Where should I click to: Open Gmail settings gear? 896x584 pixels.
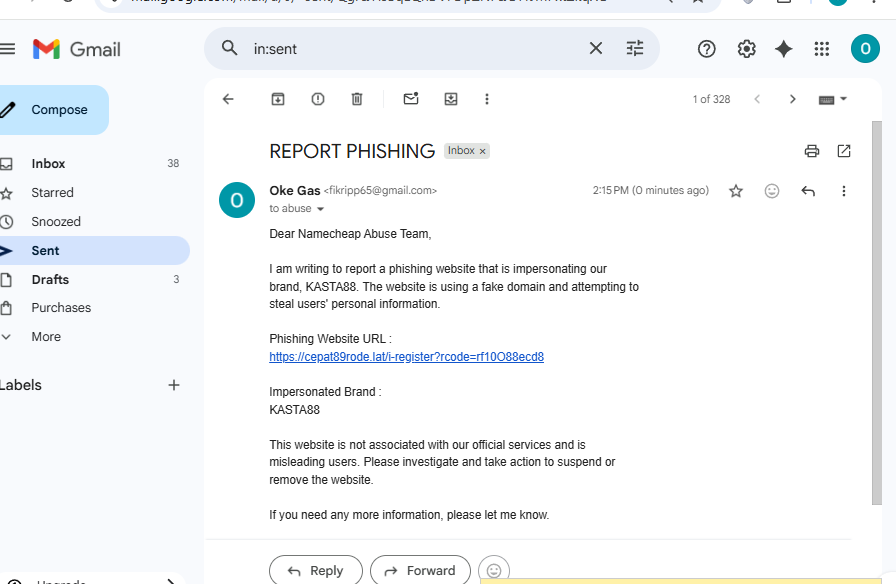coord(746,49)
